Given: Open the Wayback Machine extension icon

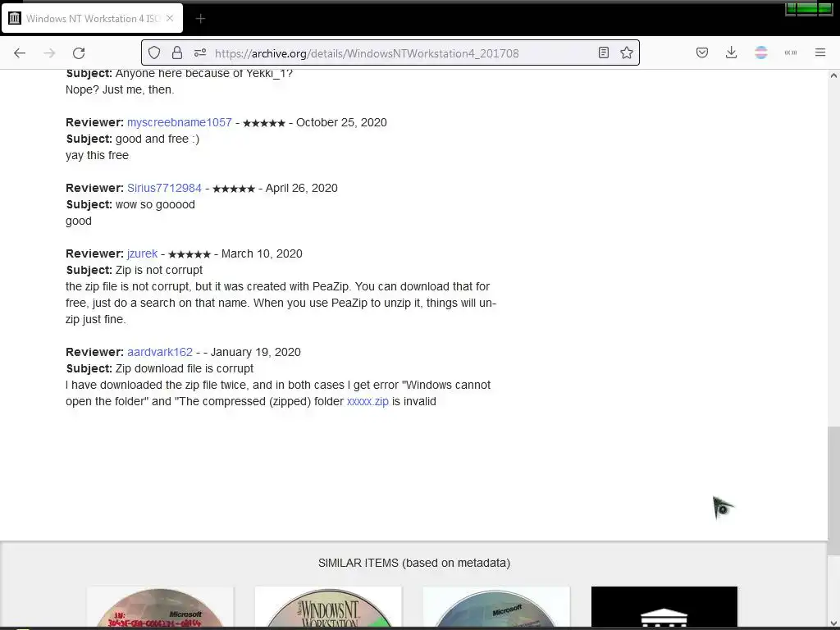Looking at the screenshot, I should pos(790,52).
